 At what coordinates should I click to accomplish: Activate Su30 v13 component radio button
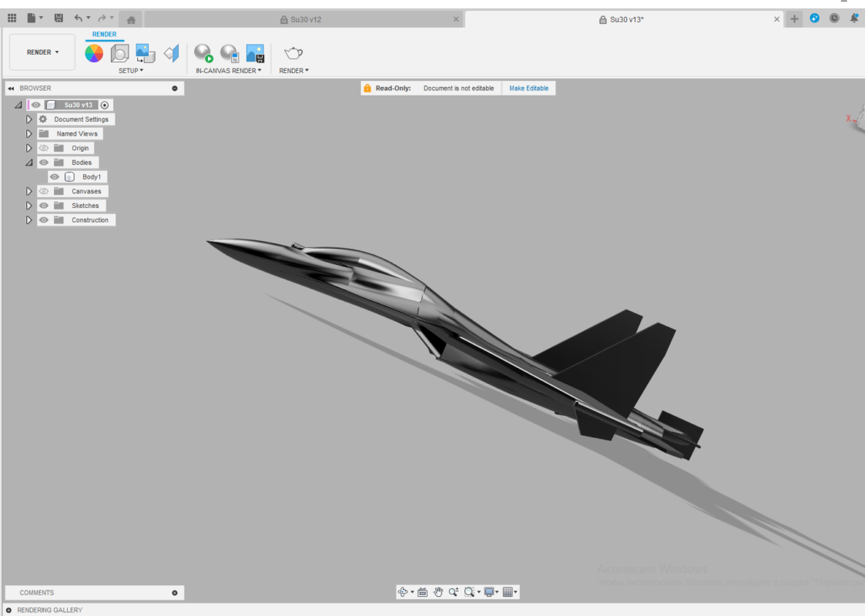click(105, 105)
